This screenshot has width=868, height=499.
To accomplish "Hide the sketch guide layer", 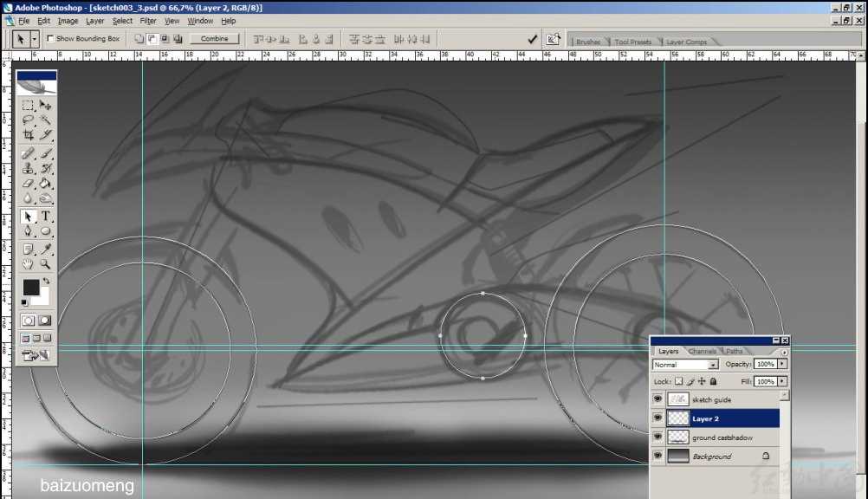I will 657,399.
